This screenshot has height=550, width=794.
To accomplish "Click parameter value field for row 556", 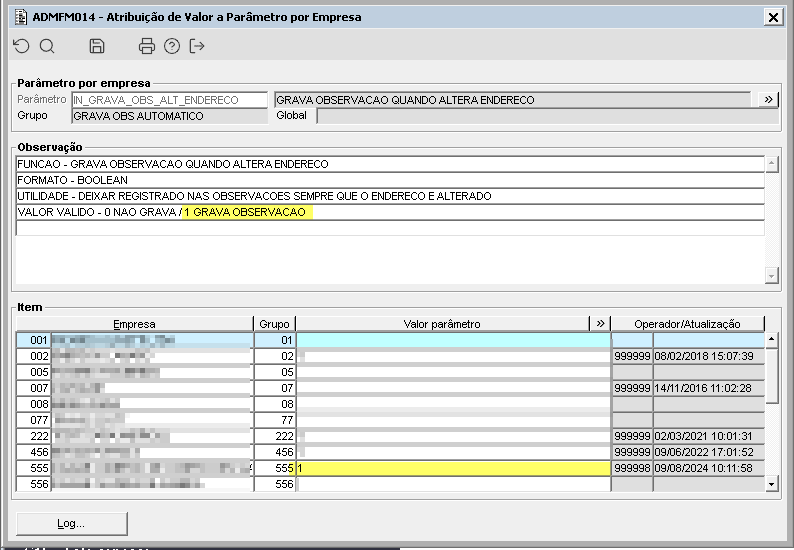I will [x=453, y=484].
